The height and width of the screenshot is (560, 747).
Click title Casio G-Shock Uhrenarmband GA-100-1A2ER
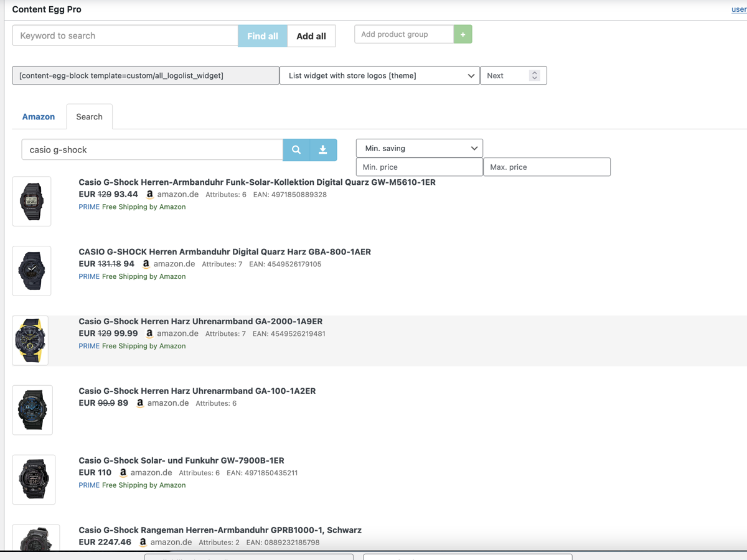coord(197,391)
